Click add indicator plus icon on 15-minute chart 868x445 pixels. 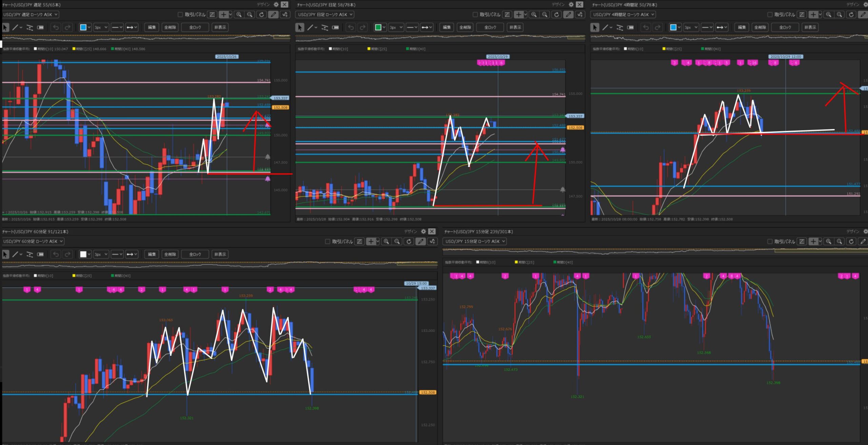pyautogui.click(x=813, y=242)
